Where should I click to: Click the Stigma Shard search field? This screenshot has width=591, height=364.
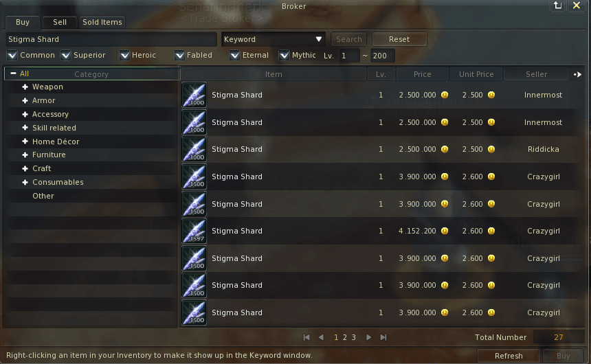[111, 39]
